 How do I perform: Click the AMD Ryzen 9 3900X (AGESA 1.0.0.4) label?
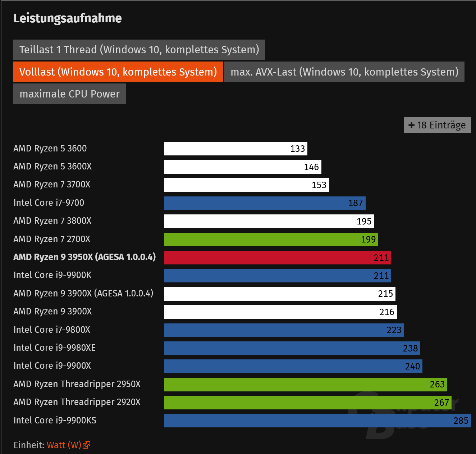(x=83, y=294)
